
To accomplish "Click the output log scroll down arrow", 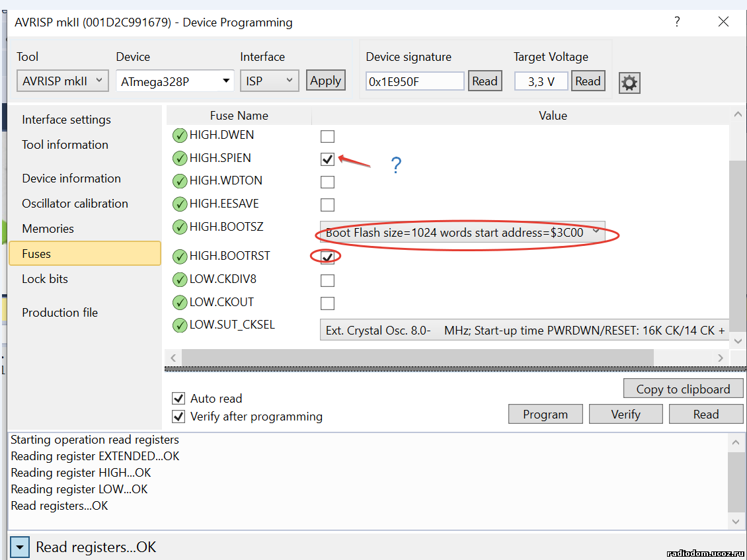I will tap(736, 522).
